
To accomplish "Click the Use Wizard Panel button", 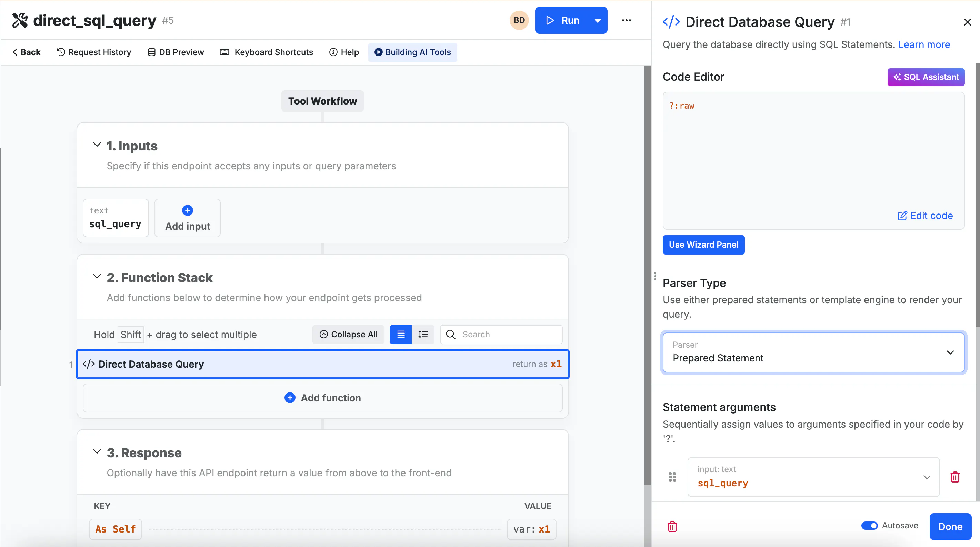I will tap(703, 245).
